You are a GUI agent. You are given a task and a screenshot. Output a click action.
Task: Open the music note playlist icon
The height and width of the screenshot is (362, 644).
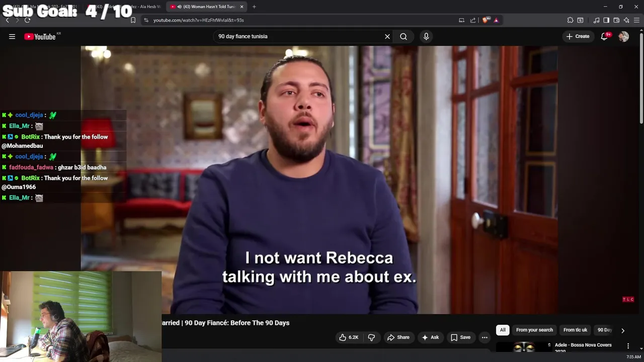click(596, 20)
